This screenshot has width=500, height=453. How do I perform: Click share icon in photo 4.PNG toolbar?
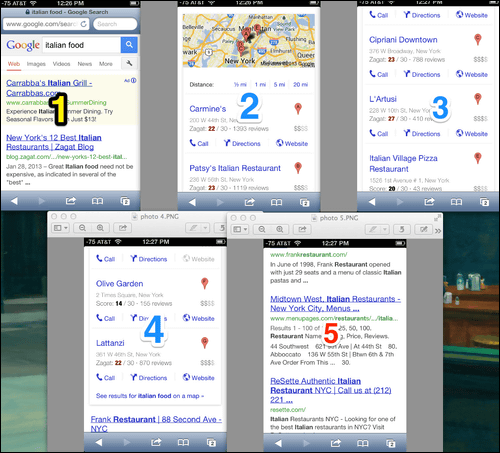(123, 228)
